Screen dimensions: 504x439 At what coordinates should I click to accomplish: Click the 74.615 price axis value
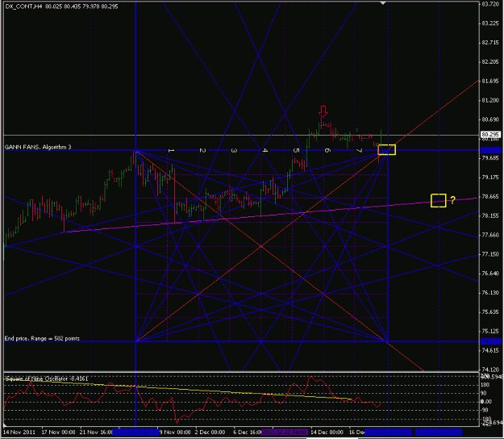[490, 350]
